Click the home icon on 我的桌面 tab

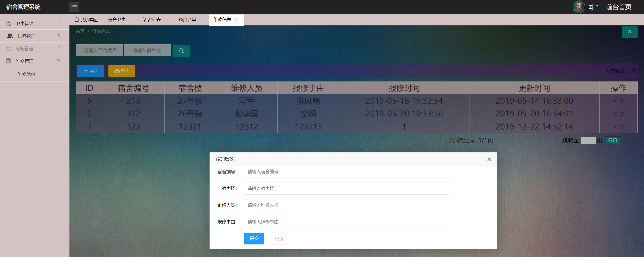(x=76, y=19)
